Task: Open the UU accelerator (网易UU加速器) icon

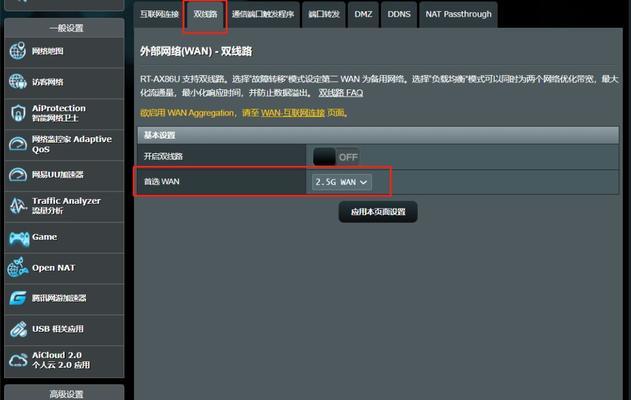Action: tap(18, 175)
